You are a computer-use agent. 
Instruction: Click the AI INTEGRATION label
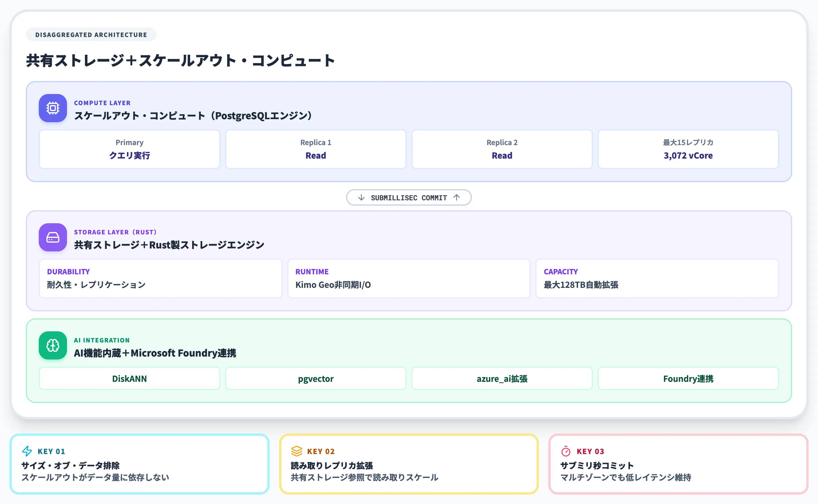pos(102,340)
